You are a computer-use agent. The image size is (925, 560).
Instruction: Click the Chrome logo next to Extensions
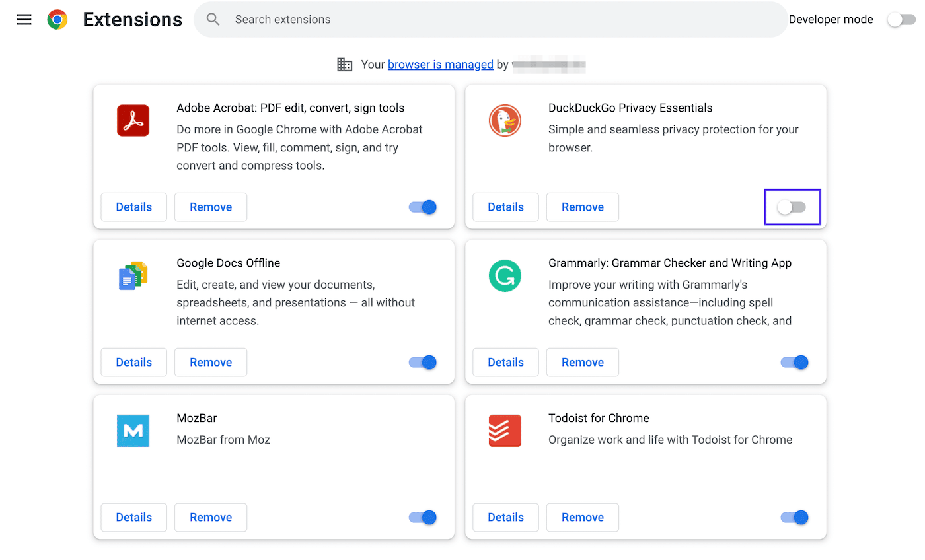pyautogui.click(x=57, y=19)
